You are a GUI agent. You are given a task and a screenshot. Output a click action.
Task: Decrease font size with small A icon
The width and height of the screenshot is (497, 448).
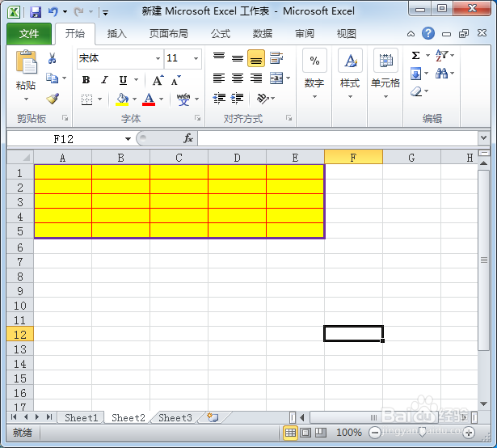pos(175,80)
